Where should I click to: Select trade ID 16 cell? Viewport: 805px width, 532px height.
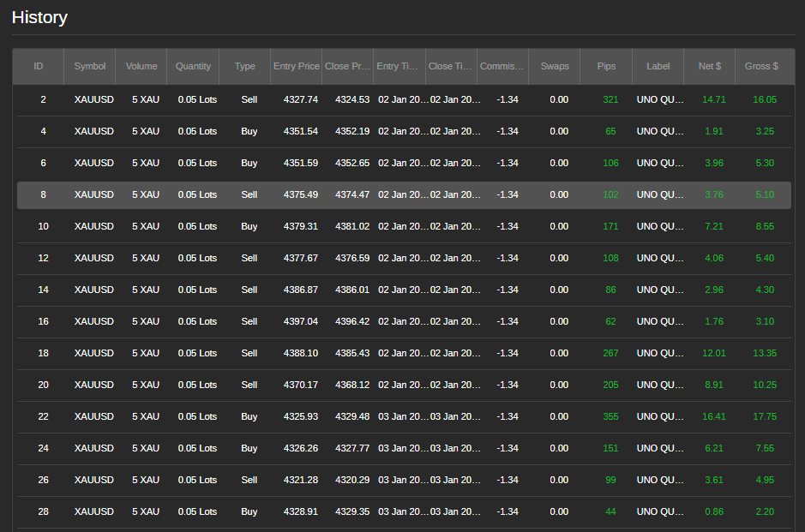43,321
